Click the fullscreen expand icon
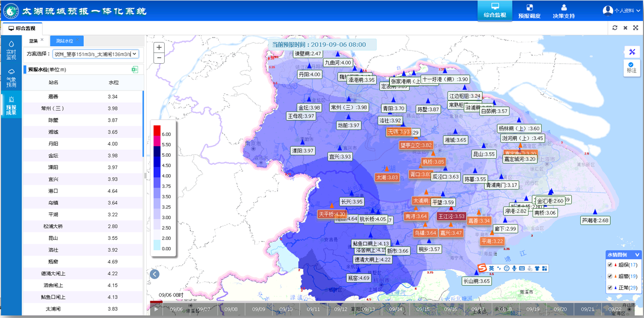This screenshot has height=318, width=644. coord(635,28)
